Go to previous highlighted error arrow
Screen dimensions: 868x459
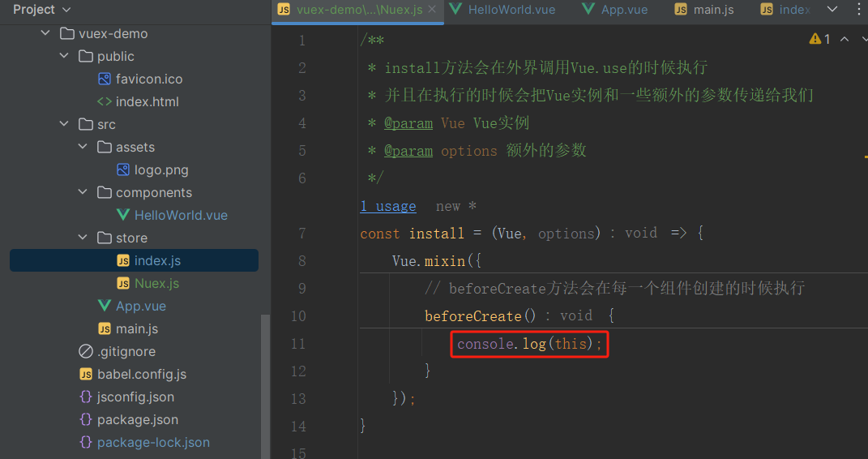point(844,39)
